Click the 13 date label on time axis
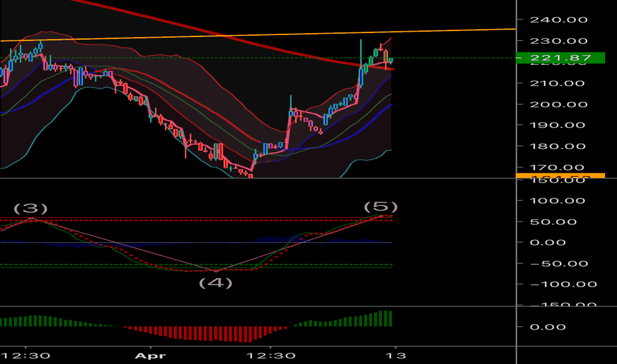The width and height of the screenshot is (617, 364). point(395,356)
